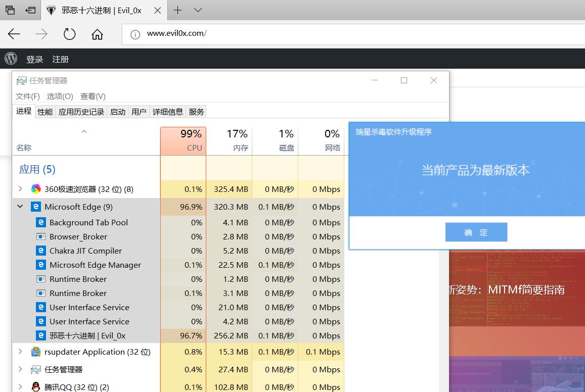Go to the browser home page

(98, 34)
